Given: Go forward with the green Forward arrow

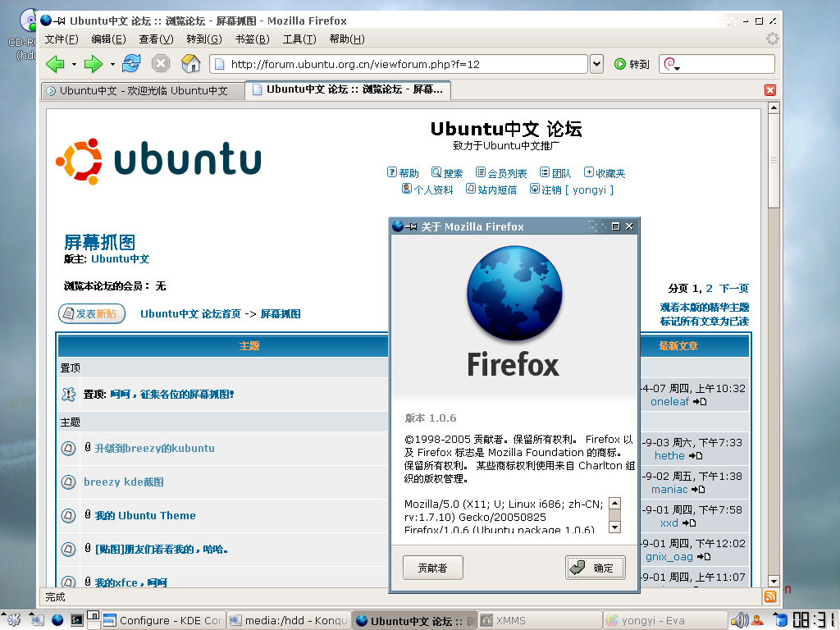Looking at the screenshot, I should (94, 64).
